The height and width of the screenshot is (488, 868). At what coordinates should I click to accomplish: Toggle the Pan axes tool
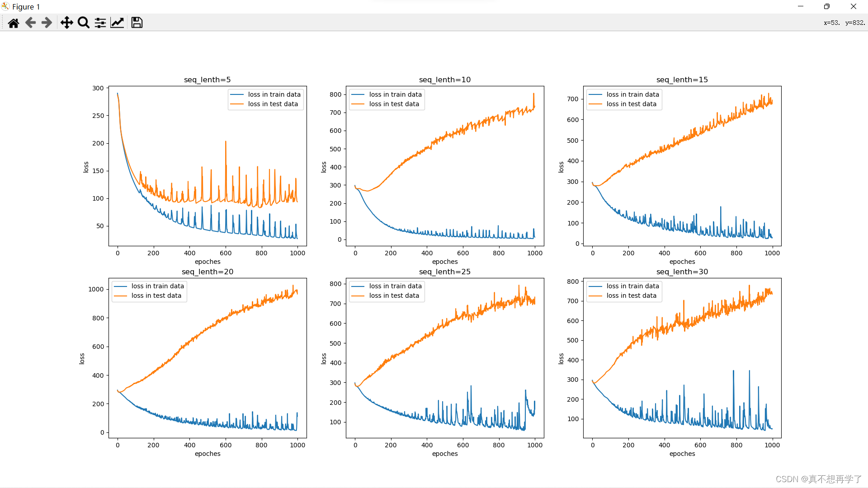click(x=67, y=23)
